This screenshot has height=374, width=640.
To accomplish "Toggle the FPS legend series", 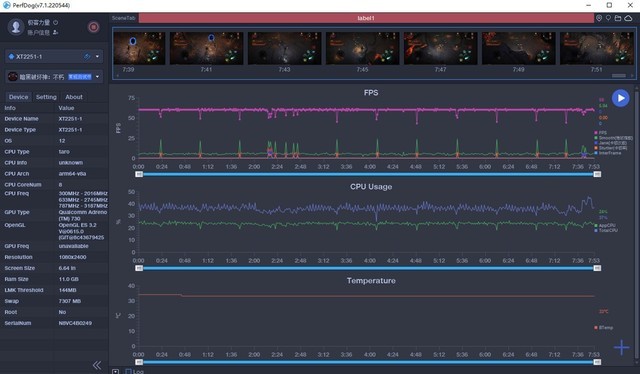I will (600, 133).
